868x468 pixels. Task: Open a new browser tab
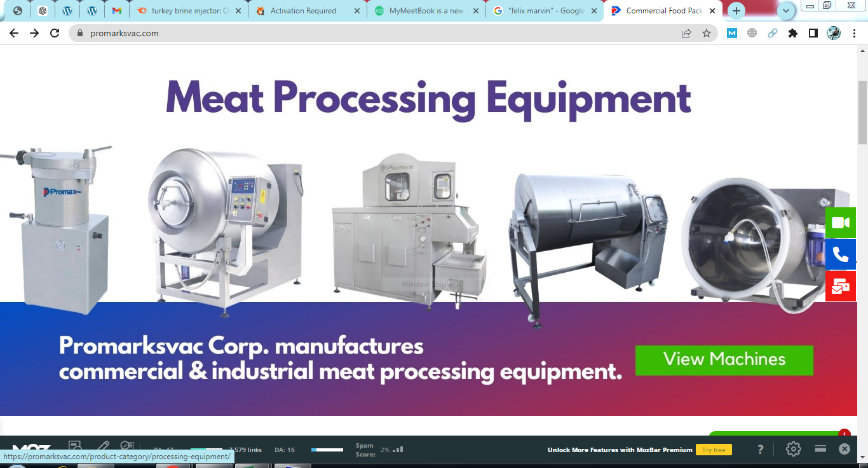click(736, 11)
